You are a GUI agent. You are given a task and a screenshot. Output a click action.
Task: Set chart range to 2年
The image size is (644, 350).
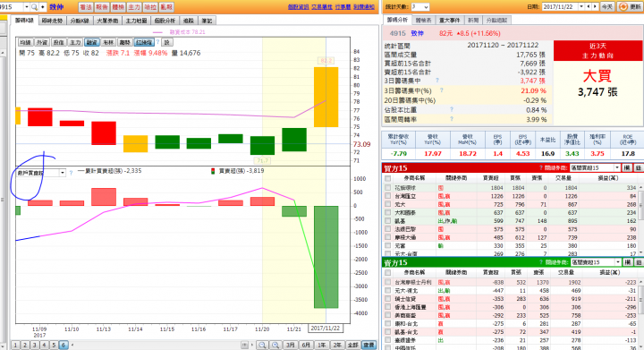[337, 345]
